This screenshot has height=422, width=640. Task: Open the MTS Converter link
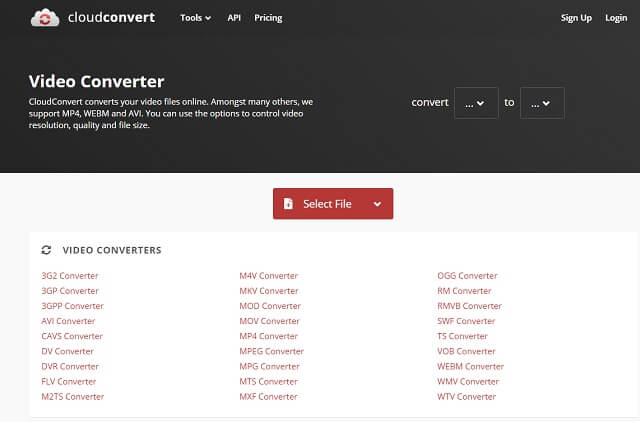pos(269,382)
